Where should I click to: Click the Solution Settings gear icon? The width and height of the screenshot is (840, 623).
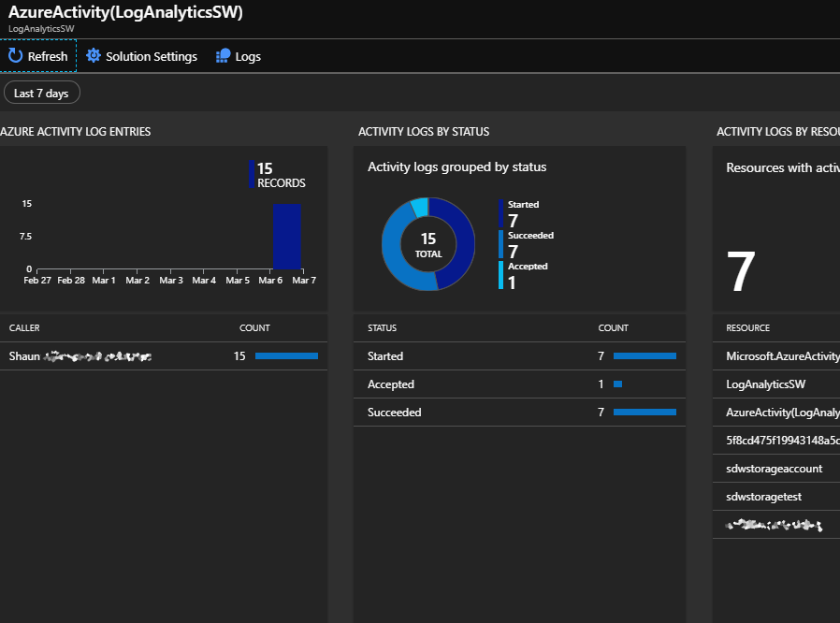(x=94, y=56)
